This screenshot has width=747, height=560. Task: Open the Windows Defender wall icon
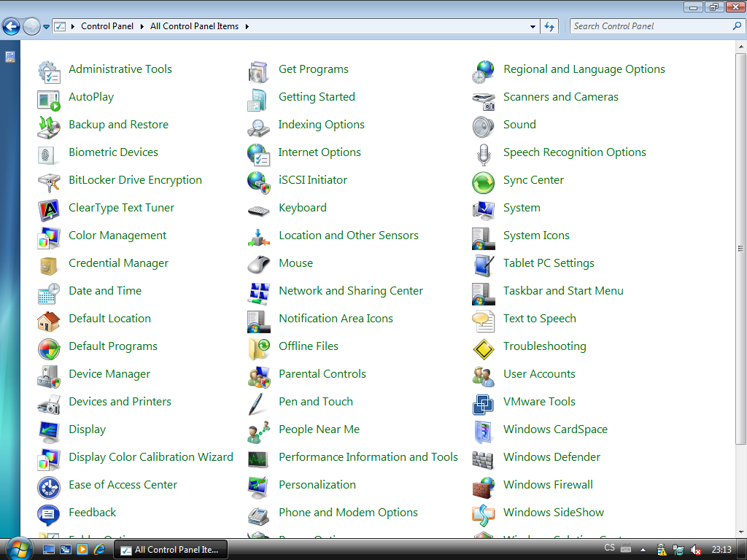tap(484, 459)
